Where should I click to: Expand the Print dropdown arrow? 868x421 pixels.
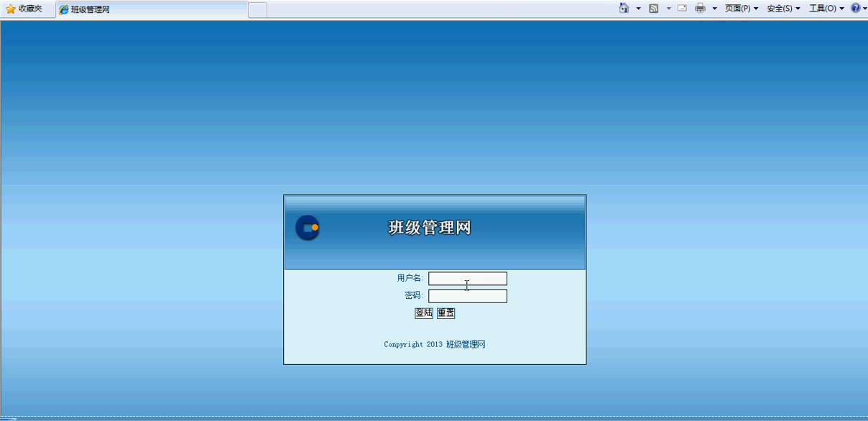714,9
